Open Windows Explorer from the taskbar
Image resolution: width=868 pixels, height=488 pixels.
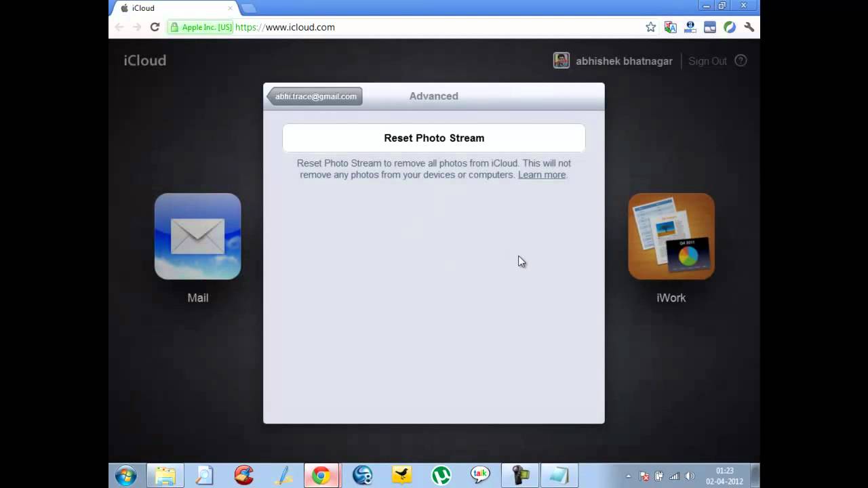click(165, 476)
